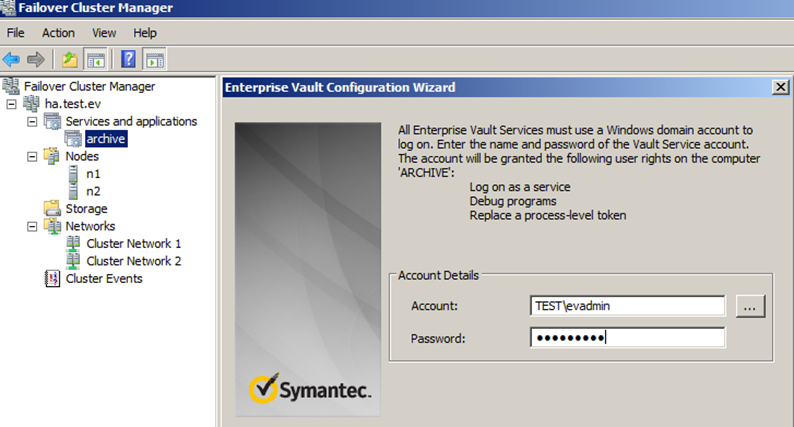
Task: Click into the Account text field
Action: click(627, 306)
